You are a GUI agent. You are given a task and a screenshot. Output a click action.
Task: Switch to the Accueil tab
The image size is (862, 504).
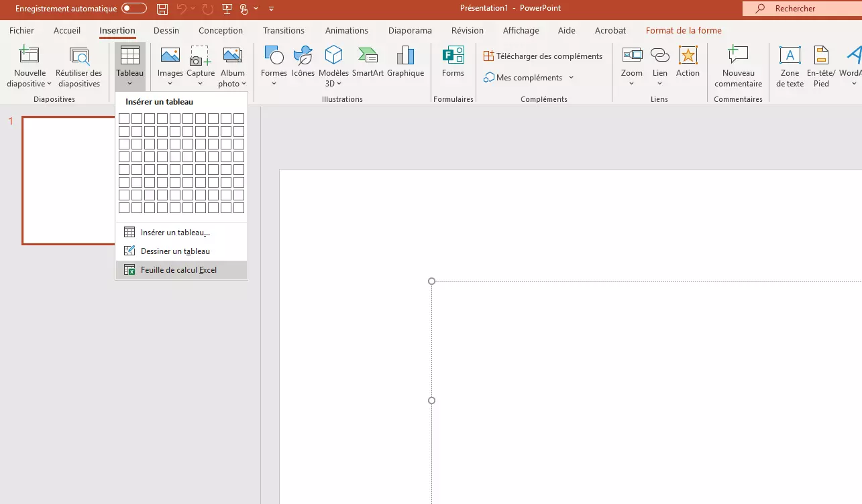tap(67, 30)
